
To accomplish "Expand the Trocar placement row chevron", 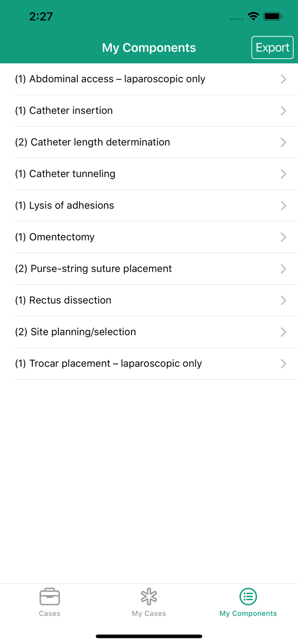I will 283,363.
